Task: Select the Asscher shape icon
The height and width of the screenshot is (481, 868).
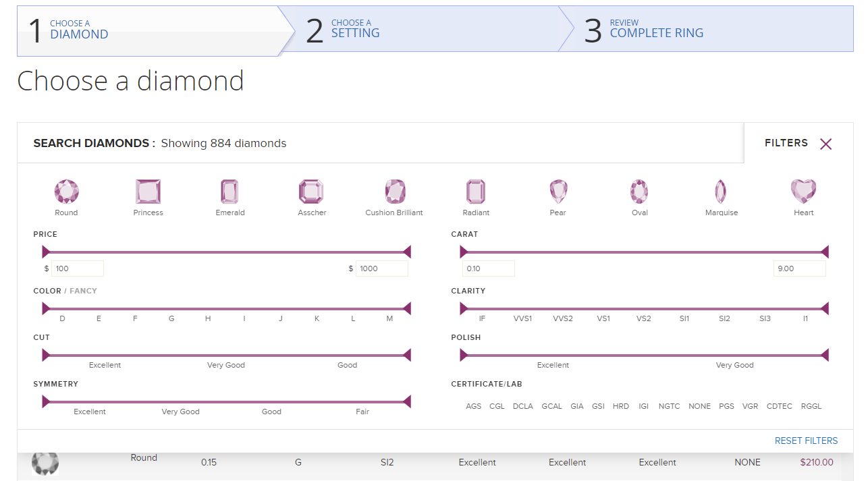Action: coord(311,192)
